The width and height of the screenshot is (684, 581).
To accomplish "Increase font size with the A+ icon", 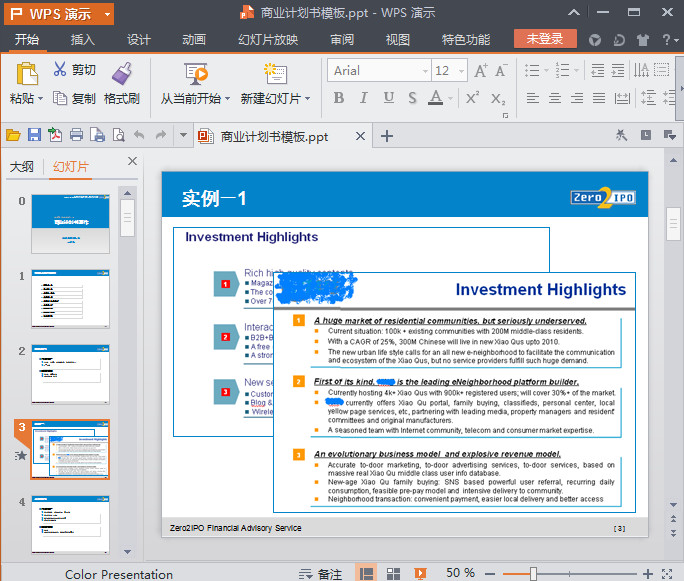I will (481, 70).
